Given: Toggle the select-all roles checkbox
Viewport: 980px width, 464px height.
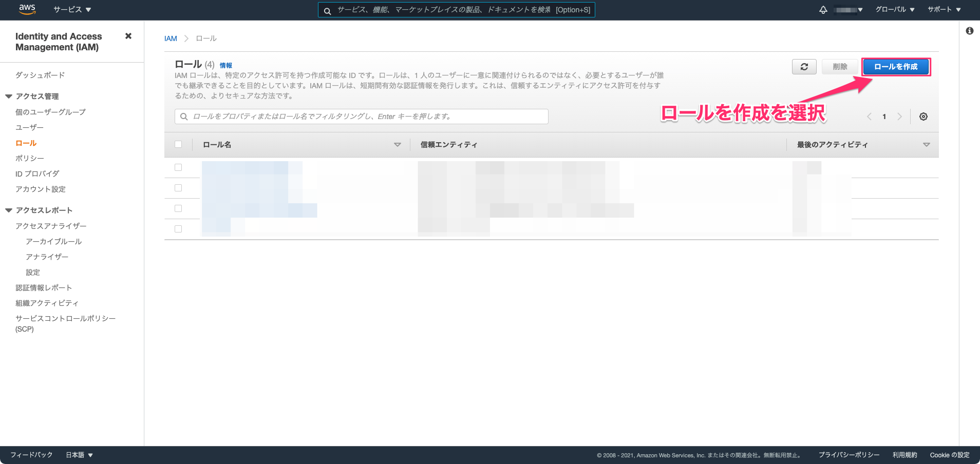Looking at the screenshot, I should [x=178, y=145].
